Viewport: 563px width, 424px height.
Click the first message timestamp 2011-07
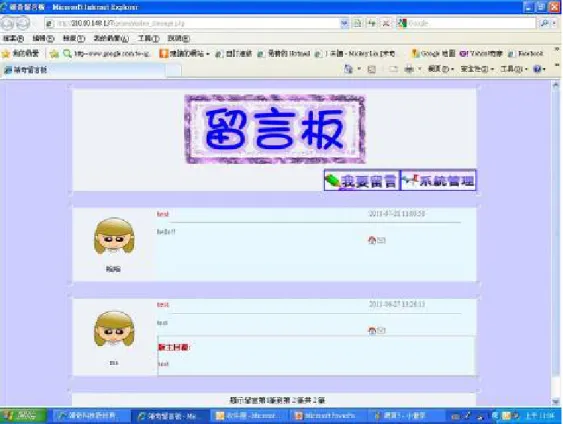(397, 214)
